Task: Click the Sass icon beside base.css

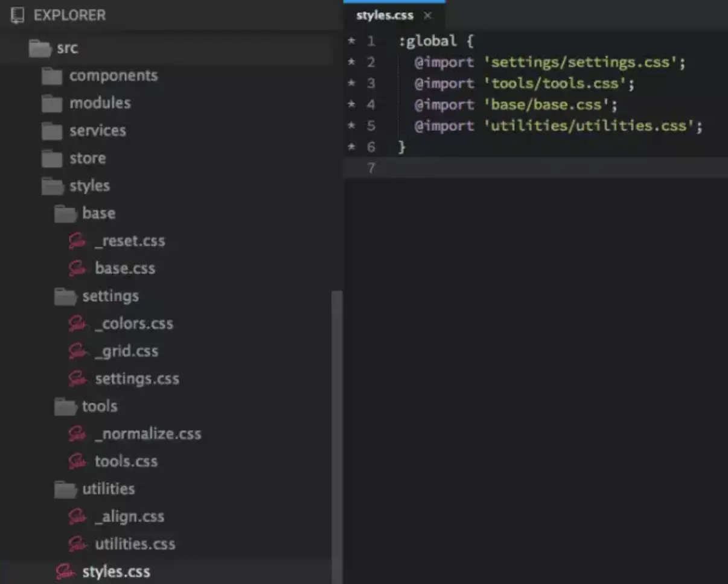Action: (77, 268)
